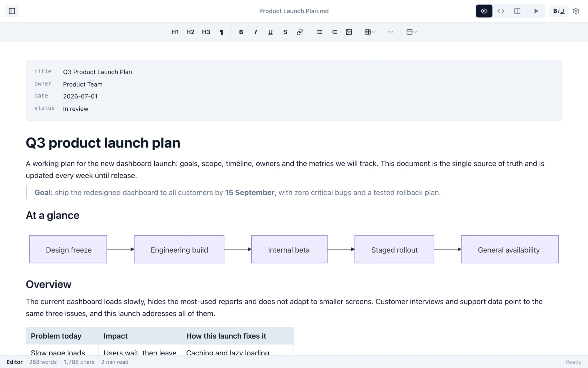Select the Staged rollout diagram box
This screenshot has height=368, width=588.
click(x=394, y=249)
